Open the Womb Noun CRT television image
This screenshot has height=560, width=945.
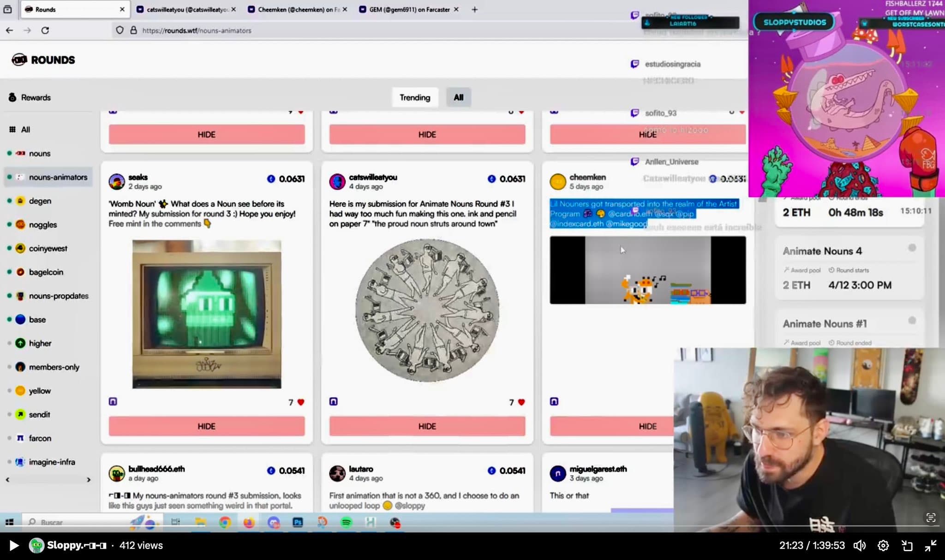coord(207,314)
